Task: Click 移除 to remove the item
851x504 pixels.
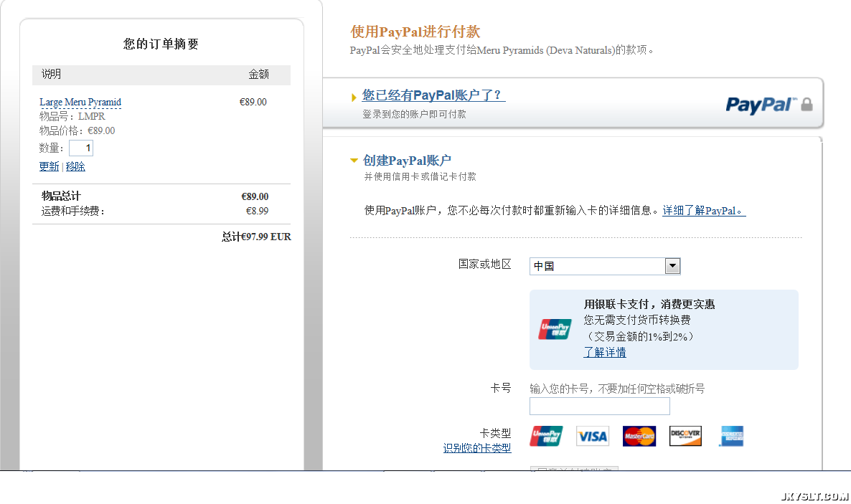Action: (x=75, y=166)
